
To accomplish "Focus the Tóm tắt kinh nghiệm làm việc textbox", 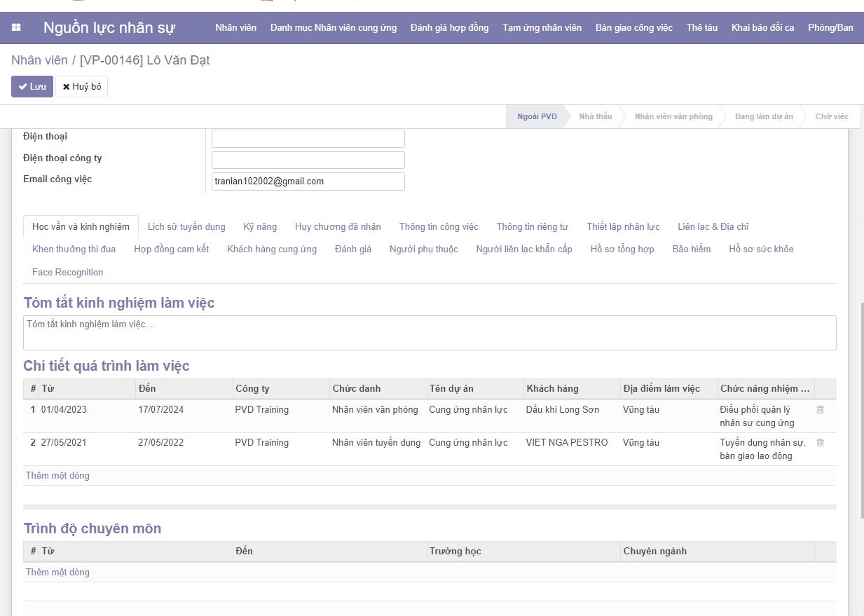I will pyautogui.click(x=429, y=333).
